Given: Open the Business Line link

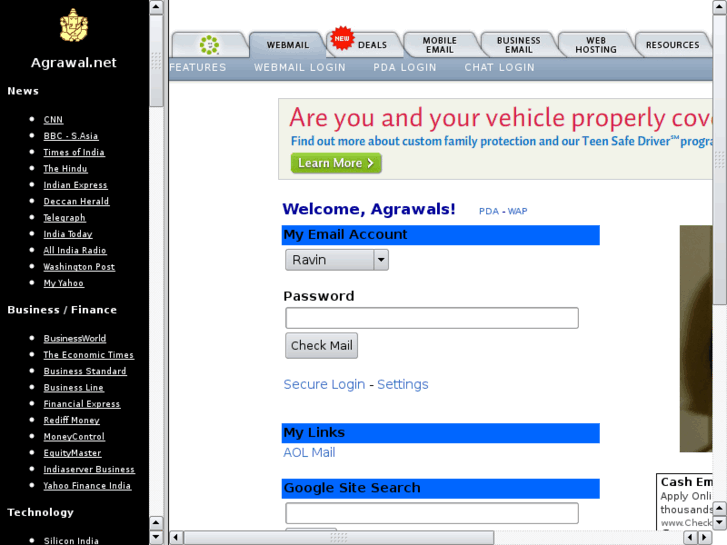Looking at the screenshot, I should (74, 388).
